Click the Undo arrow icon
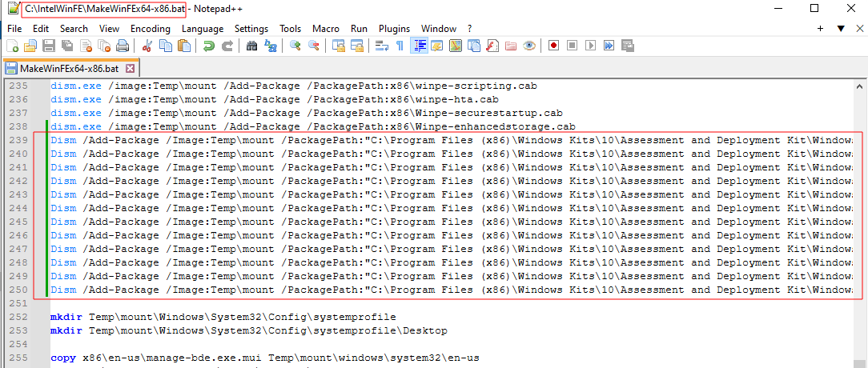This screenshot has width=868, height=368. click(208, 46)
